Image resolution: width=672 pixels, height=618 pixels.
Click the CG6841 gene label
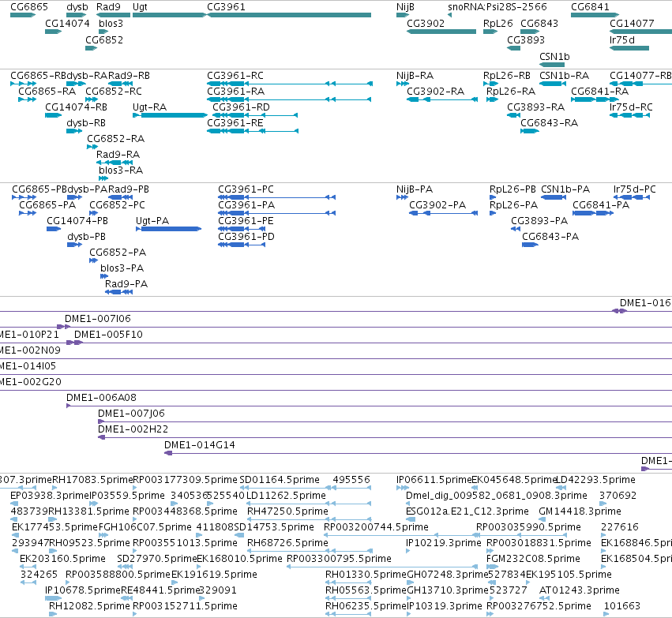click(590, 7)
